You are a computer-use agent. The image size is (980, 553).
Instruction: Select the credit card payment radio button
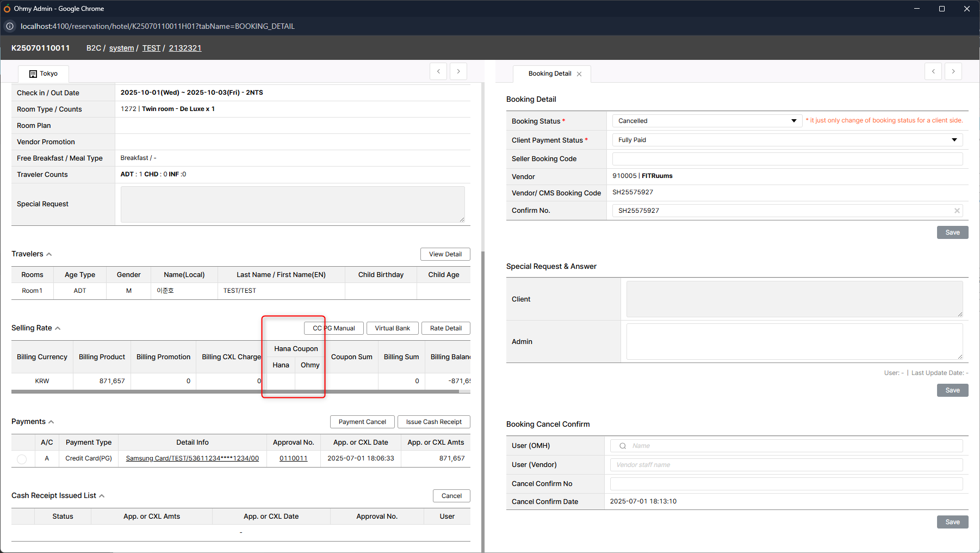(x=22, y=459)
